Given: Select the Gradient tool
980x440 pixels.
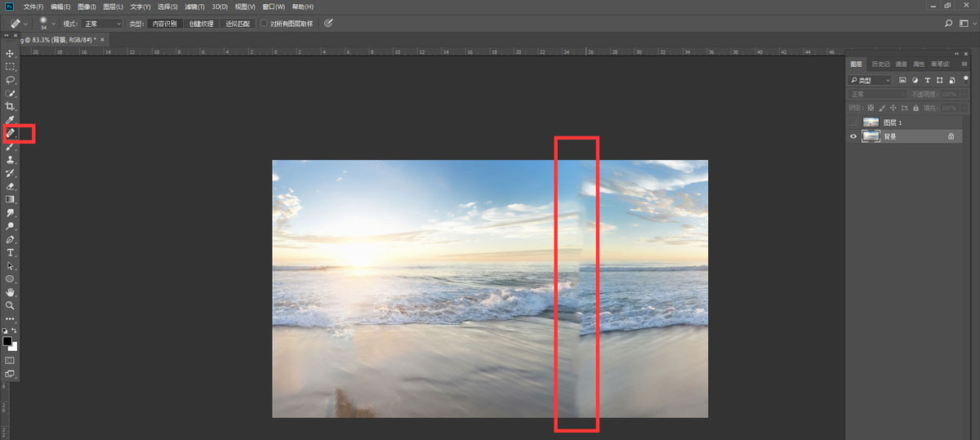Looking at the screenshot, I should (10, 199).
